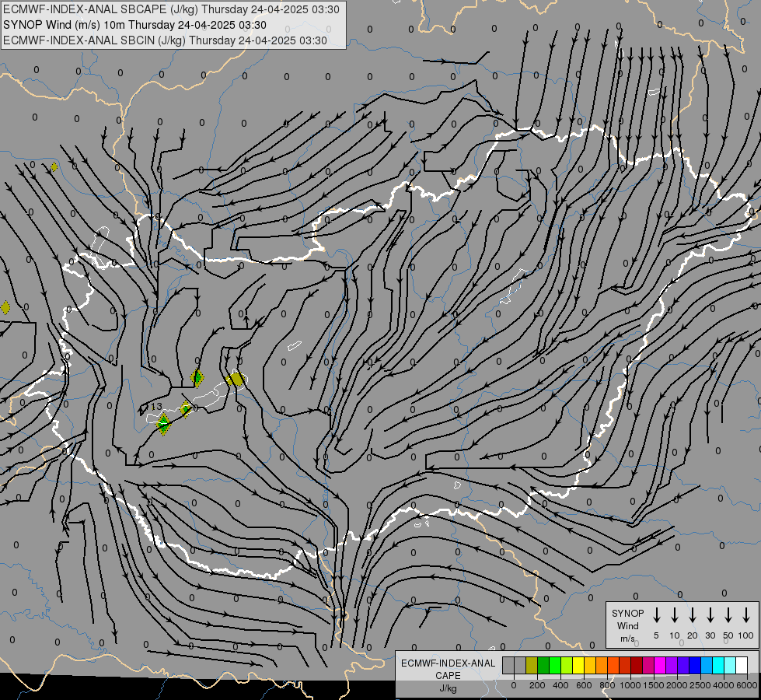Viewport: 761px width, 700px height.
Task: Click the 10 m/s wind arrow in legend
Action: (x=674, y=615)
